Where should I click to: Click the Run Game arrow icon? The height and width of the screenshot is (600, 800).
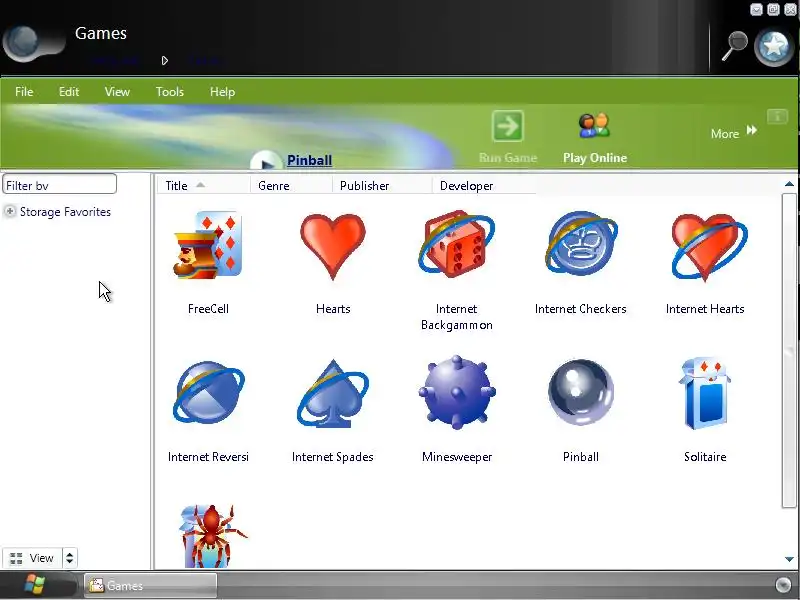tap(508, 126)
